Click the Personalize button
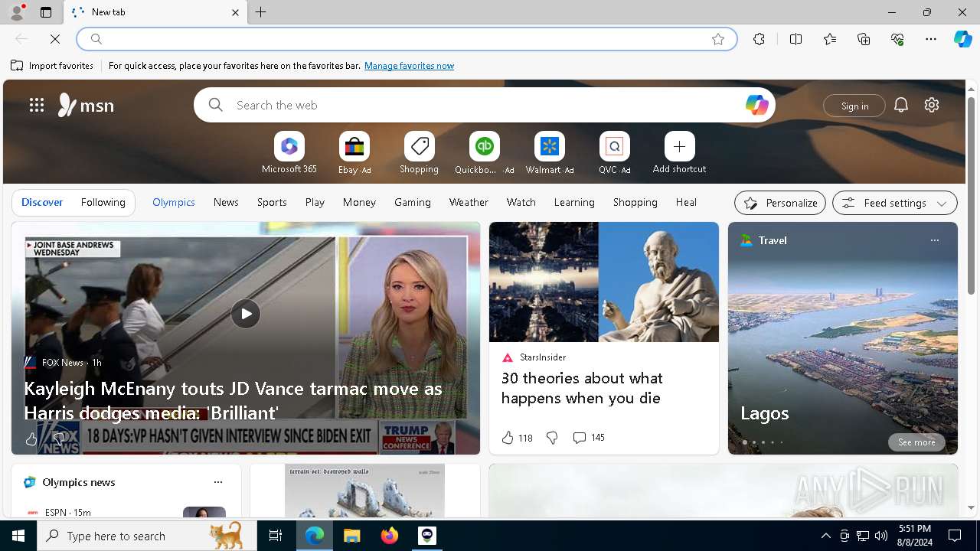Viewport: 980px width, 551px height. pos(780,203)
